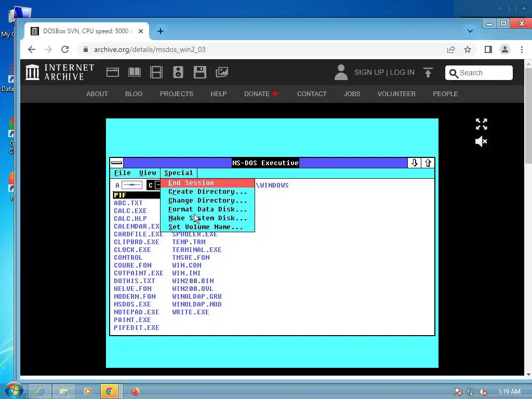Viewport: 532px width, 399px height.
Task: Click the CONTACT link
Action: (x=312, y=94)
